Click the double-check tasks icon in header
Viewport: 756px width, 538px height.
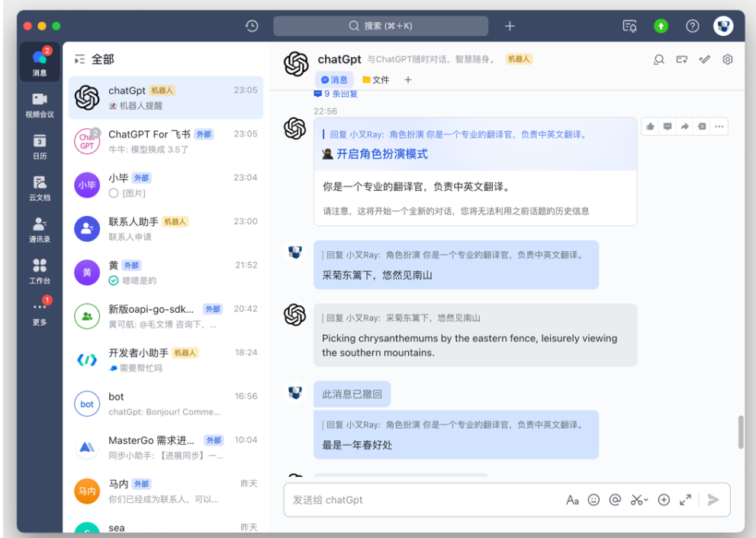[x=704, y=60]
